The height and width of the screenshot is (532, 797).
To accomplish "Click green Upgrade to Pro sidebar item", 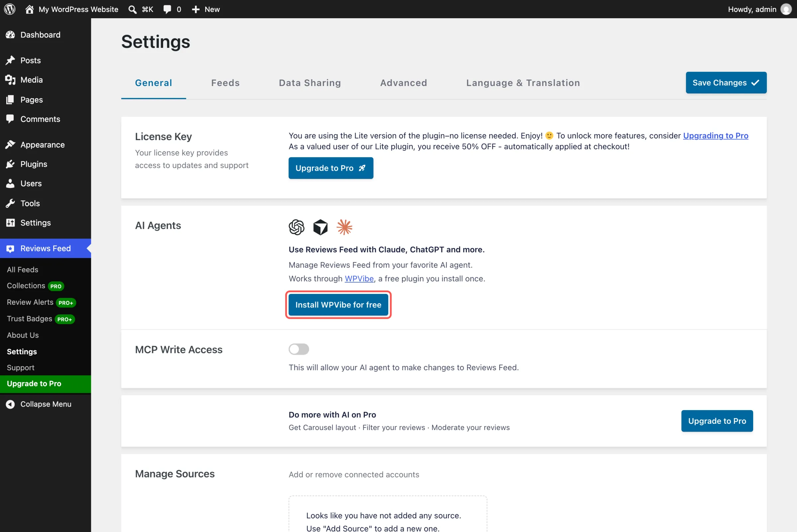I will pyautogui.click(x=45, y=384).
